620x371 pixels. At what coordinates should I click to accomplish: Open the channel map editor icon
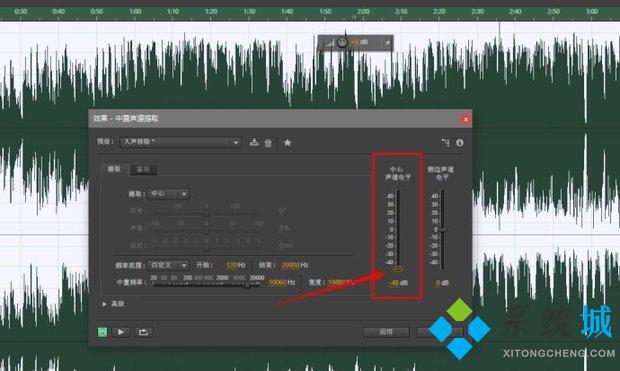click(446, 143)
